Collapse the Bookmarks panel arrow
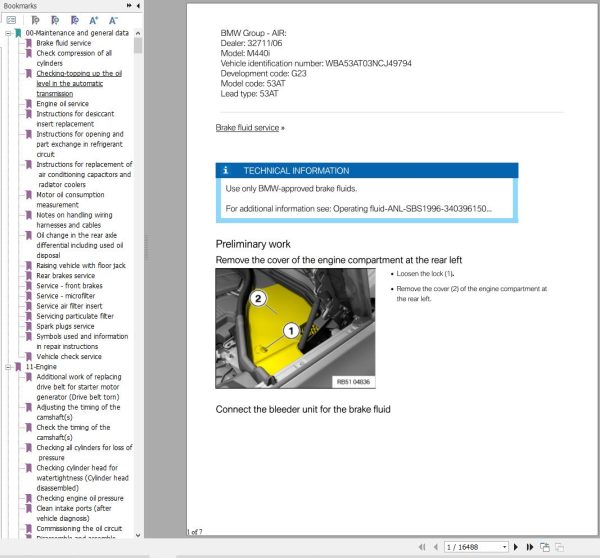600x558 pixels. [138, 5]
